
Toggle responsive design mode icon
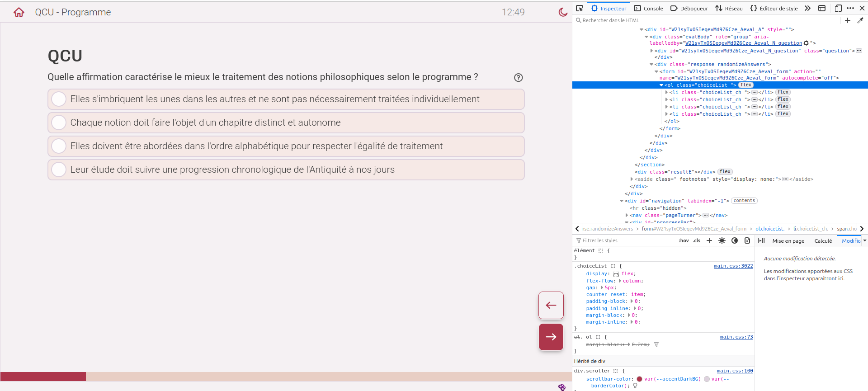click(838, 8)
